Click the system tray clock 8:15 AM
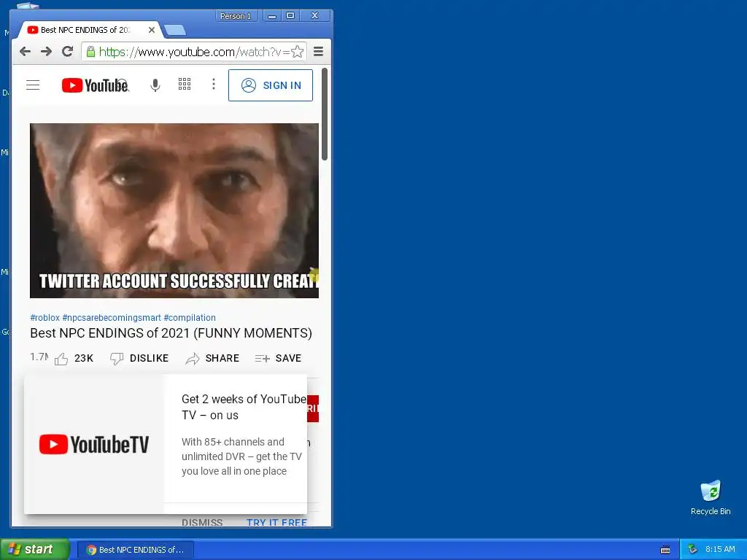The image size is (747, 560). point(720,549)
